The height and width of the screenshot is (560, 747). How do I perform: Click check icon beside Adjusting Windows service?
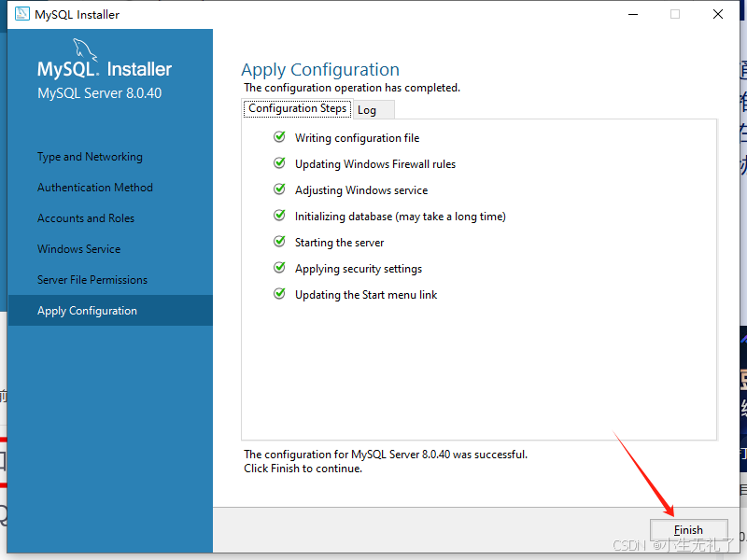(279, 189)
